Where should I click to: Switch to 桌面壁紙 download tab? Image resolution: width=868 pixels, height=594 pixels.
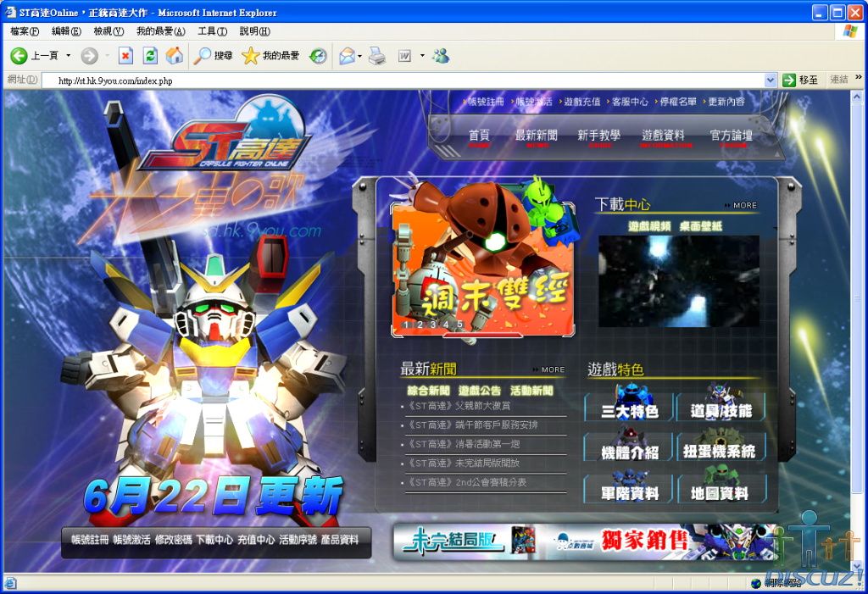(x=701, y=226)
